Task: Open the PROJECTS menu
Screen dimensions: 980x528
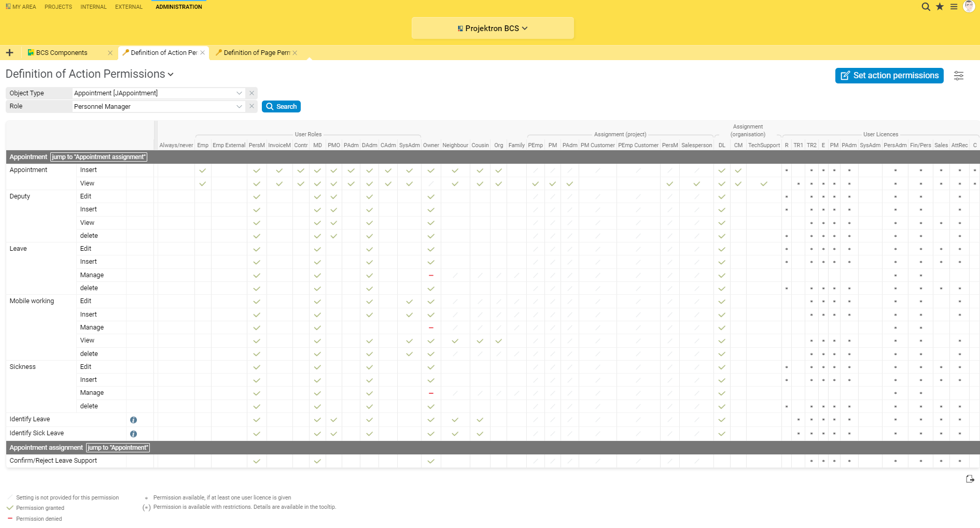Action: click(x=58, y=7)
